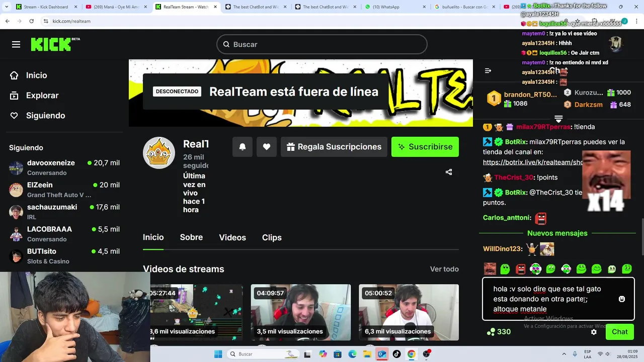This screenshot has height=362, width=644.
Task: Select the Clips channel tab
Action: pyautogui.click(x=272, y=237)
